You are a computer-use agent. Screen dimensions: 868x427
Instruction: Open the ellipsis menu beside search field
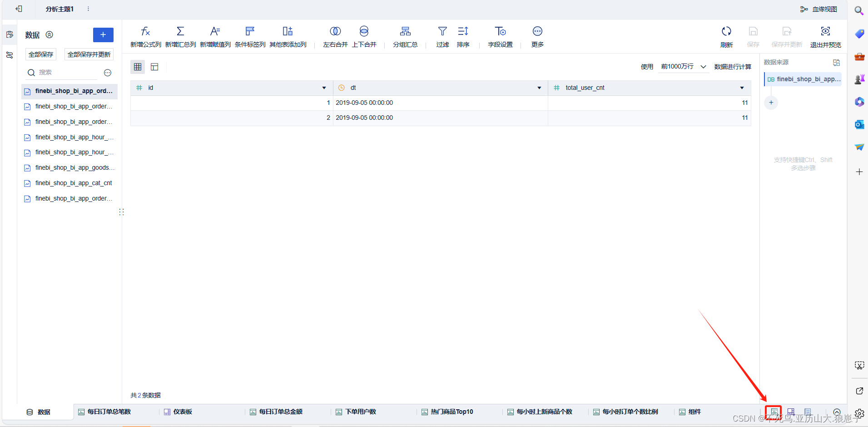pos(108,73)
